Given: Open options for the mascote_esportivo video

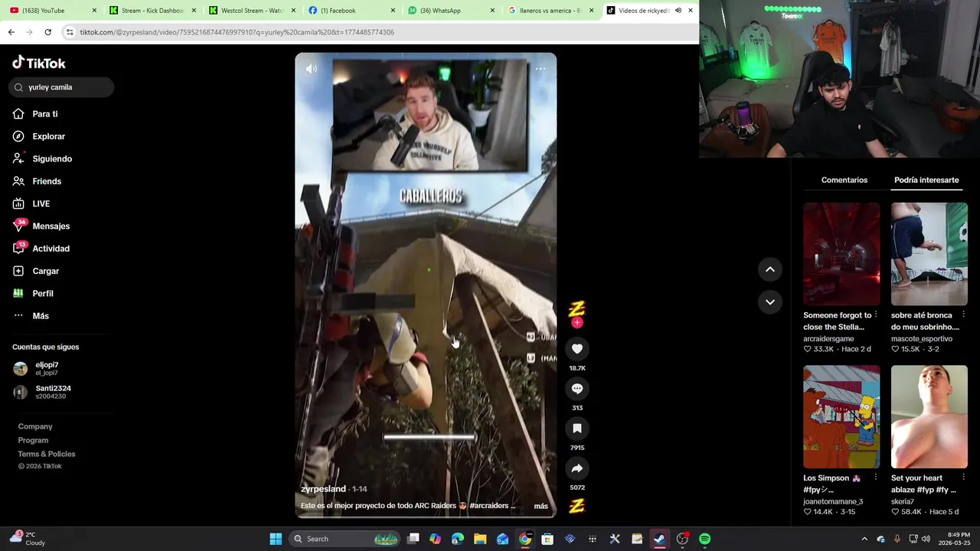Looking at the screenshot, I should coord(963,315).
